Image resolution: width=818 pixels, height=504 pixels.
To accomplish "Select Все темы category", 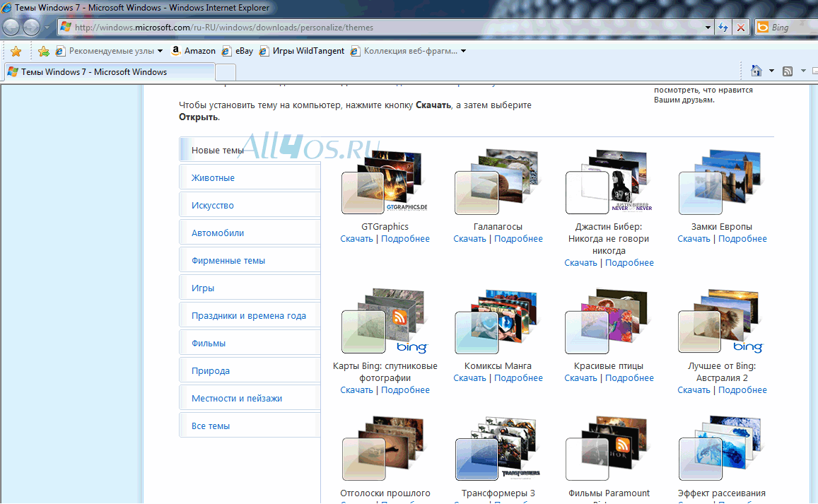I will 250,426.
